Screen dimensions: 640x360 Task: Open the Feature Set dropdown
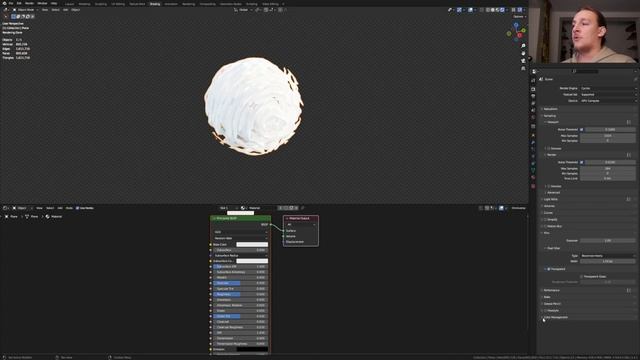[x=608, y=94]
